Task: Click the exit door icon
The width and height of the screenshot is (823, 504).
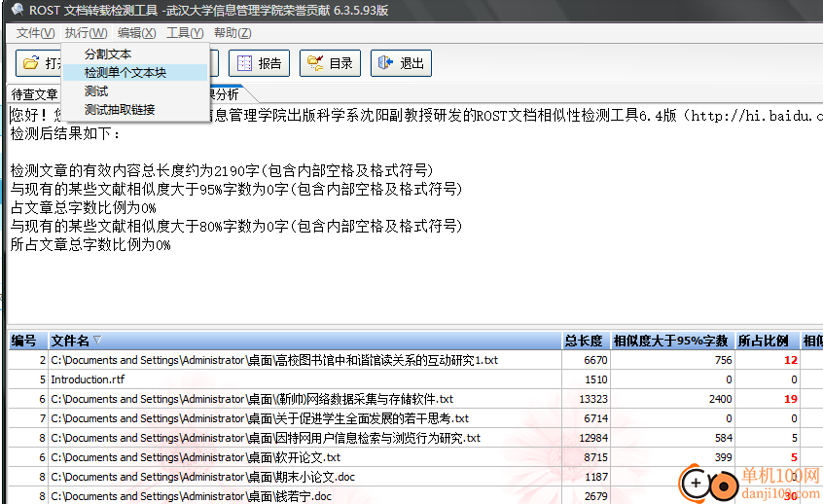Action: (x=386, y=63)
